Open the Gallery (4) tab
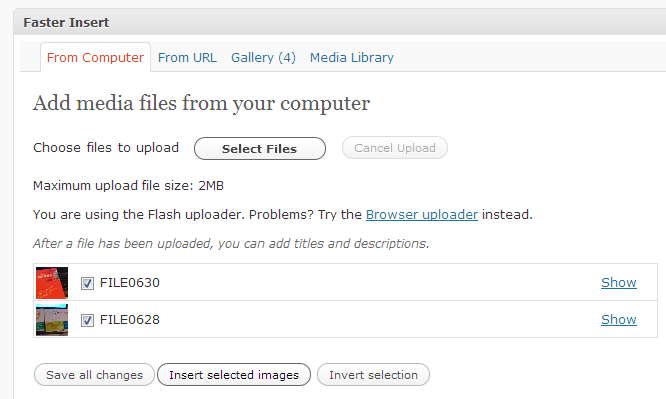Image resolution: width=666 pixels, height=399 pixels. point(263,57)
